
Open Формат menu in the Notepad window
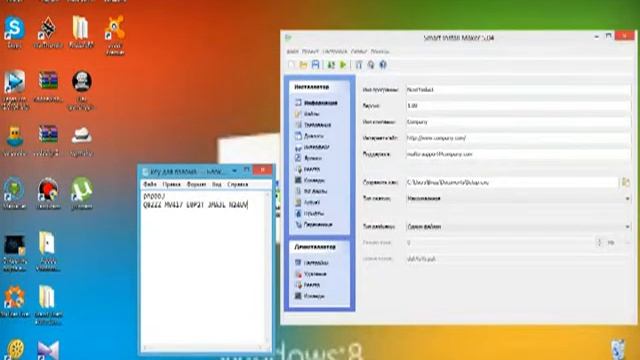(196, 184)
